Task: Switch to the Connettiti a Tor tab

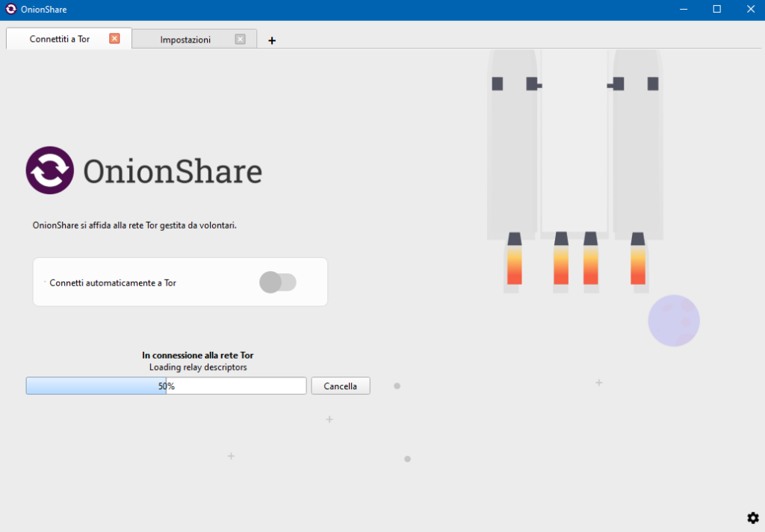Action: 60,39
